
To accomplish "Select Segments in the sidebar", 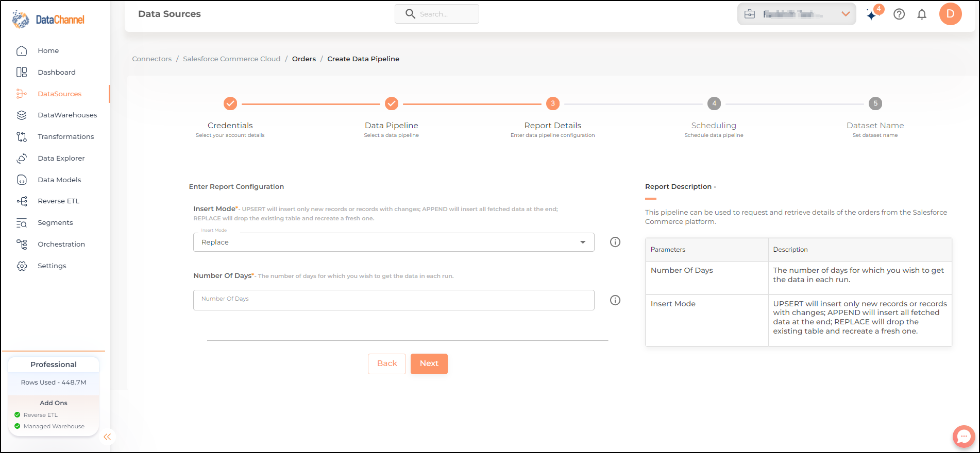I will tap(55, 223).
